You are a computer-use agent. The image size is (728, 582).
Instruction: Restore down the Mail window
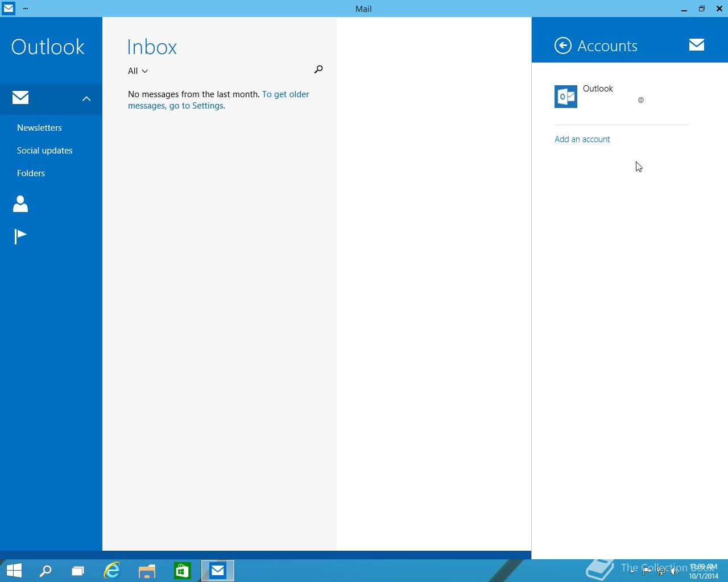(x=702, y=9)
